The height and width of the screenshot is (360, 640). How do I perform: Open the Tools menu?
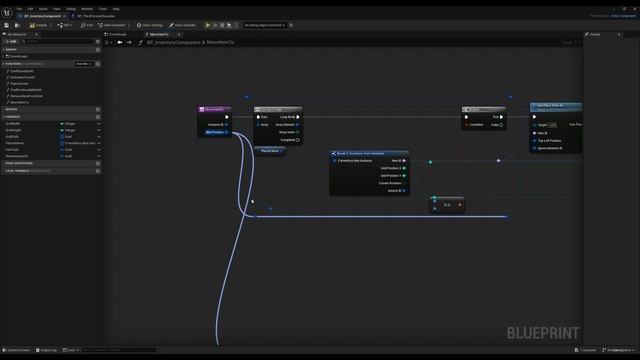pyautogui.click(x=102, y=9)
